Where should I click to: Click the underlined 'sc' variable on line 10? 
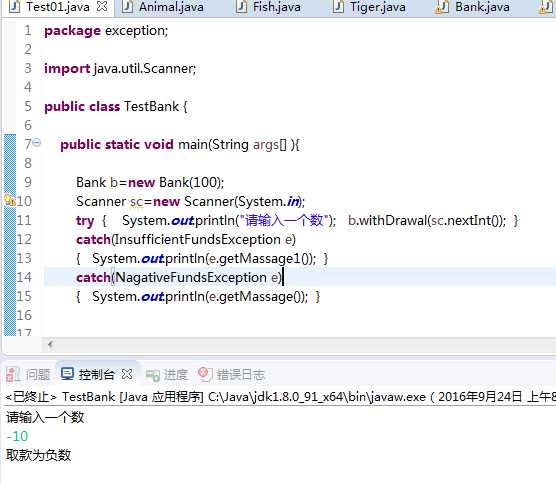click(137, 202)
